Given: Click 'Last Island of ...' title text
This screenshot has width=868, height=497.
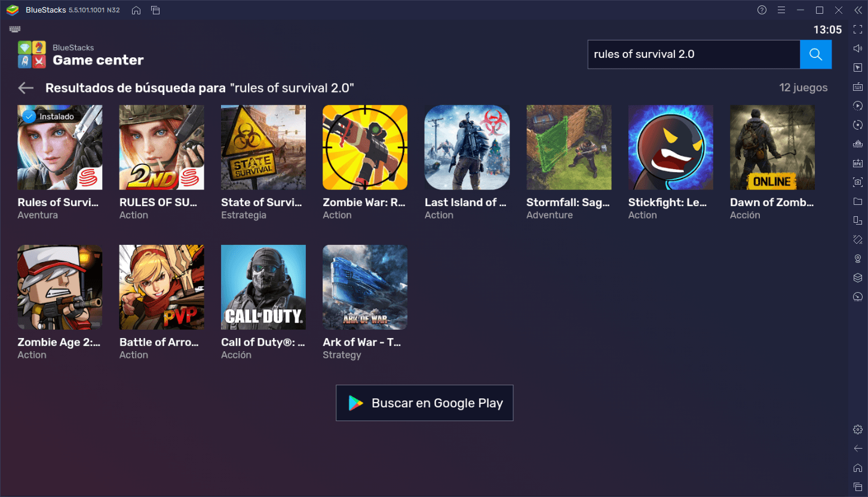Looking at the screenshot, I should tap(465, 203).
